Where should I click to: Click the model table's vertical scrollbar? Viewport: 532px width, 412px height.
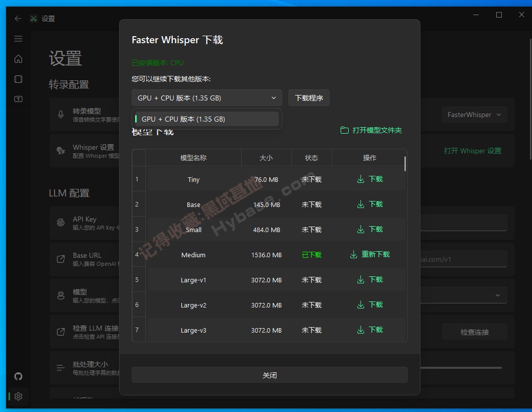click(405, 164)
